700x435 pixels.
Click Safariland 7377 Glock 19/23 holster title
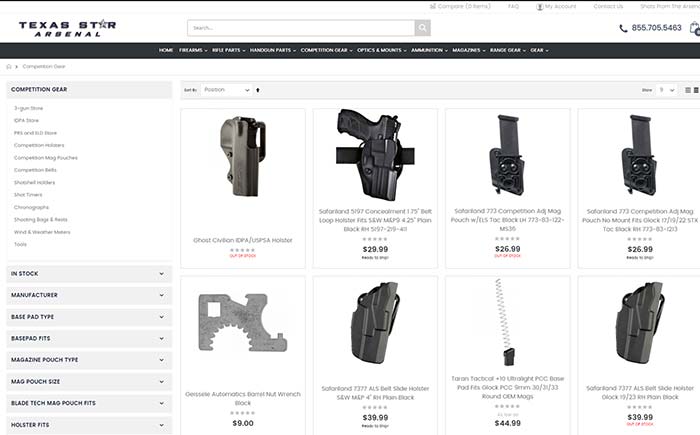pos(640,393)
